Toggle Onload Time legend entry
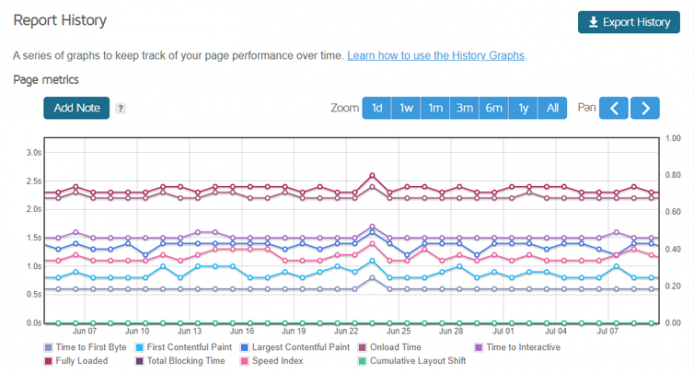Viewport: 694px width, 374px height. [x=390, y=347]
